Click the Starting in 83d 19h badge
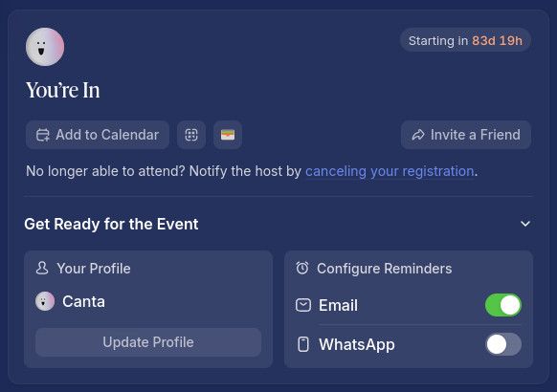 465,40
